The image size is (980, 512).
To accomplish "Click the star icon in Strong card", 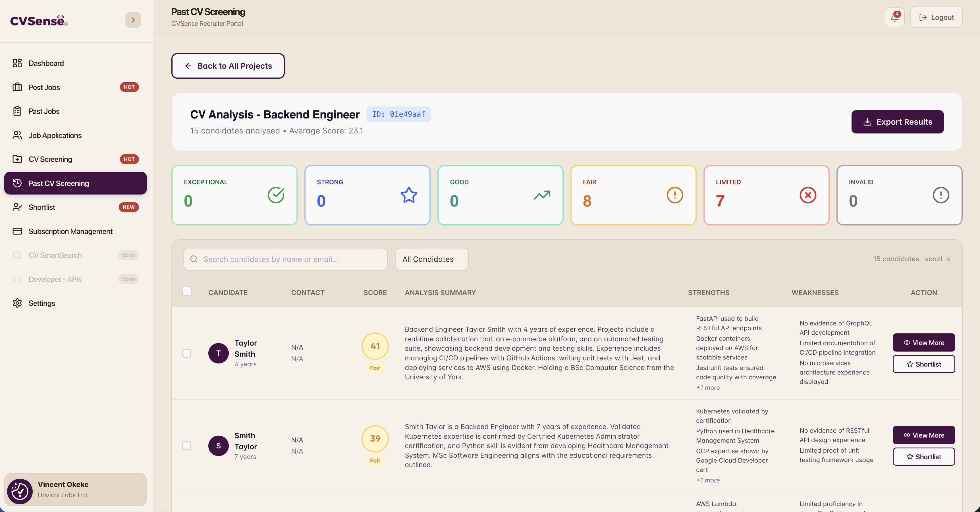I will point(409,195).
